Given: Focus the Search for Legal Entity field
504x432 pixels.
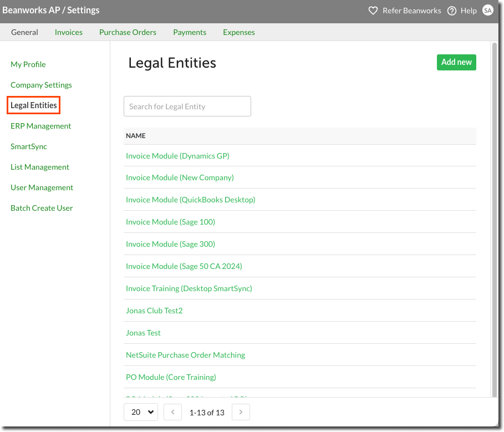Looking at the screenshot, I should tap(187, 106).
